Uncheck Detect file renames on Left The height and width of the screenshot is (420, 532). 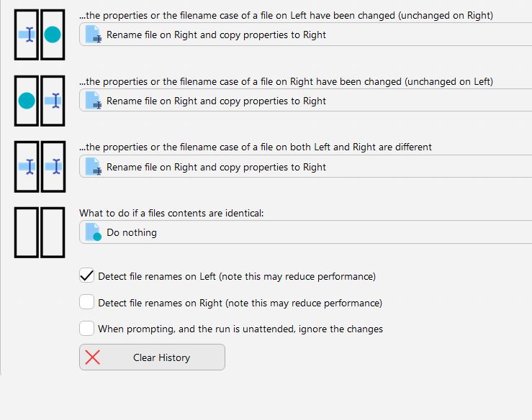point(87,275)
